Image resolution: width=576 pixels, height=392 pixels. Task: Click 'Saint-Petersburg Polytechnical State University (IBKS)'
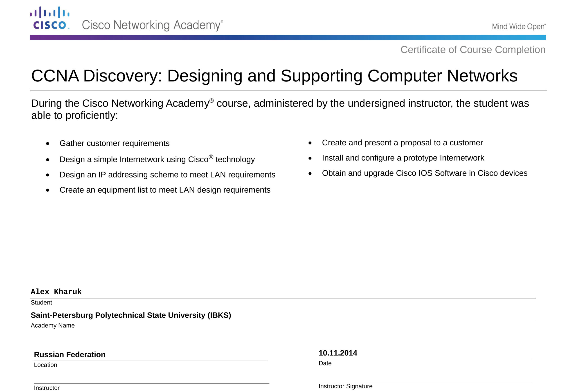pos(131,315)
